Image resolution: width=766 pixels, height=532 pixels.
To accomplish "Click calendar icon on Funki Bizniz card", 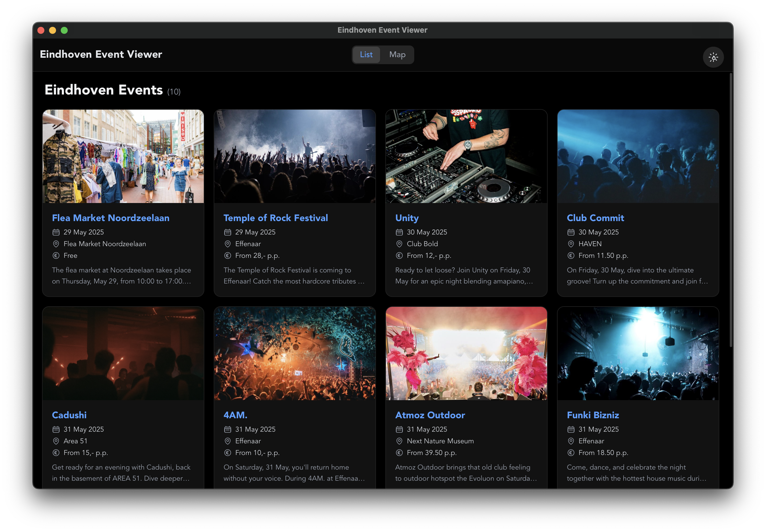I will click(x=571, y=429).
